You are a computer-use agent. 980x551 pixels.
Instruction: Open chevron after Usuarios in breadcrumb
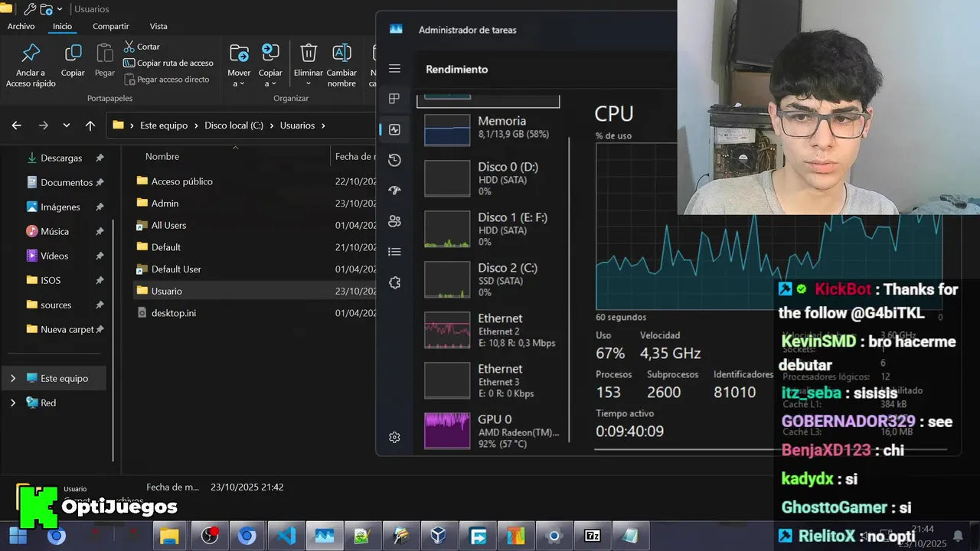[323, 126]
